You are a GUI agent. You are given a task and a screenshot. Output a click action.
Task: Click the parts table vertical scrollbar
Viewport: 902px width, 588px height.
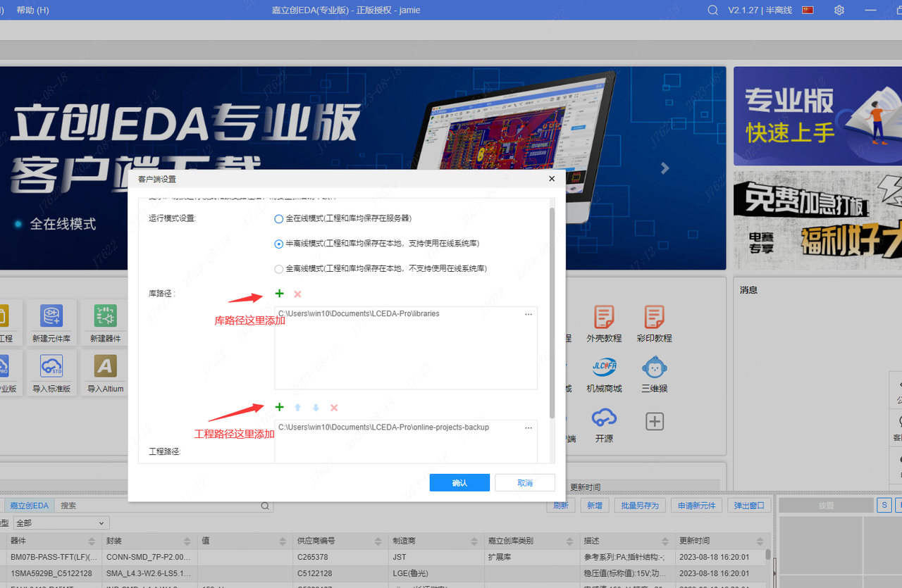point(768,556)
